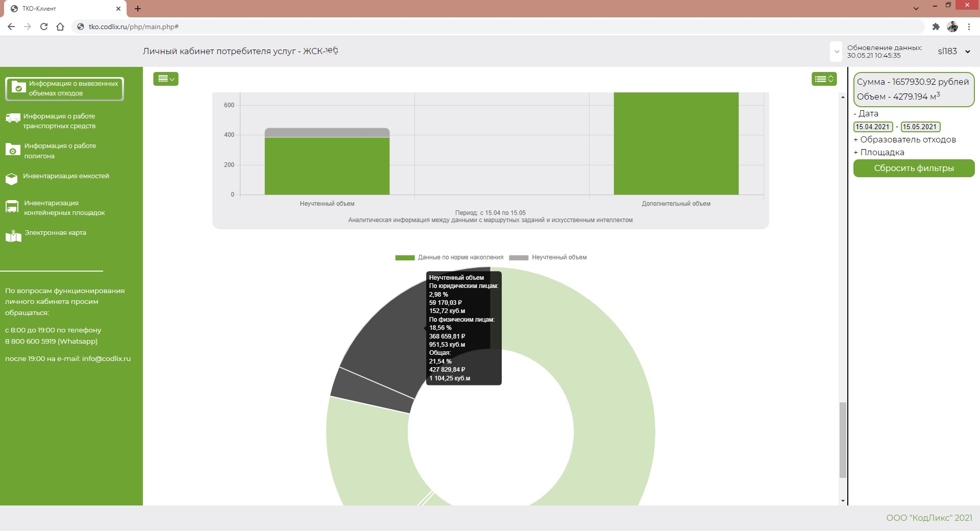Click the page vertical scrollbar thumb

click(843, 440)
